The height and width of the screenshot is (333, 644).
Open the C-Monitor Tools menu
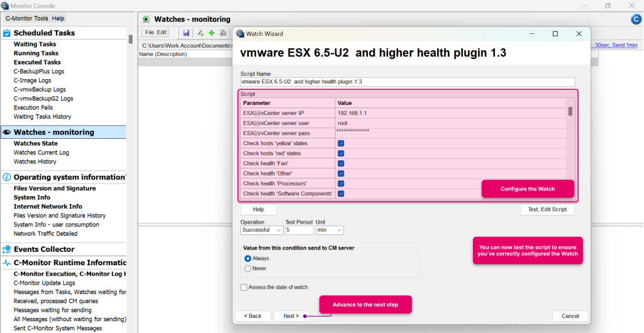click(x=28, y=19)
